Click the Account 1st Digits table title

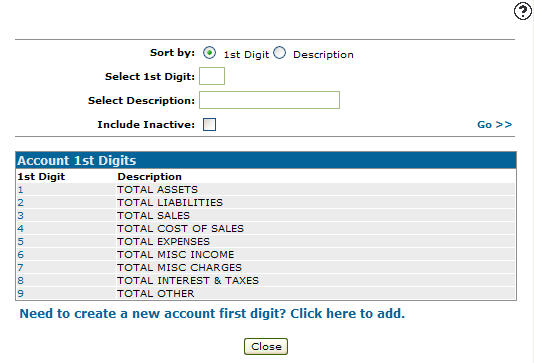pyautogui.click(x=77, y=160)
